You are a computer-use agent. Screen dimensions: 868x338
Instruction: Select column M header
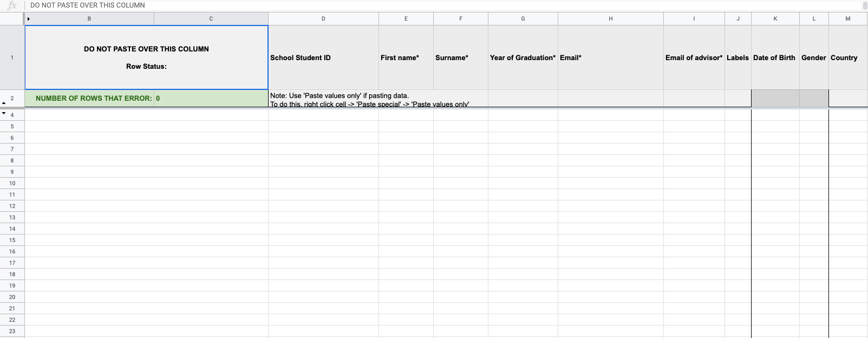coord(848,19)
